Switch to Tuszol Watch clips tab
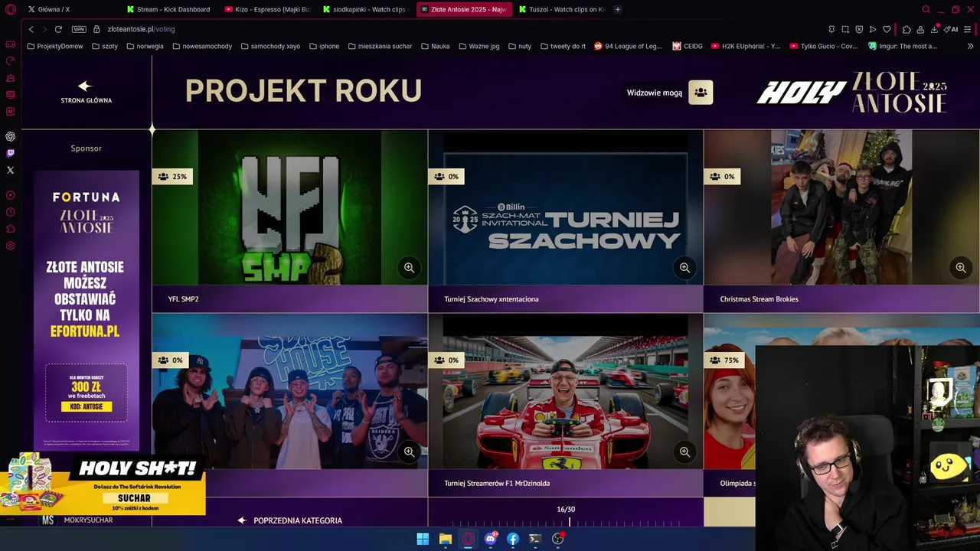Image resolution: width=980 pixels, height=551 pixels. tap(562, 9)
